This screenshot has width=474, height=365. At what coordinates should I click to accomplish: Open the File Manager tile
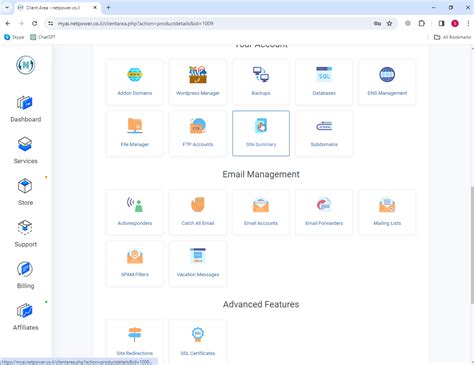pyautogui.click(x=135, y=133)
